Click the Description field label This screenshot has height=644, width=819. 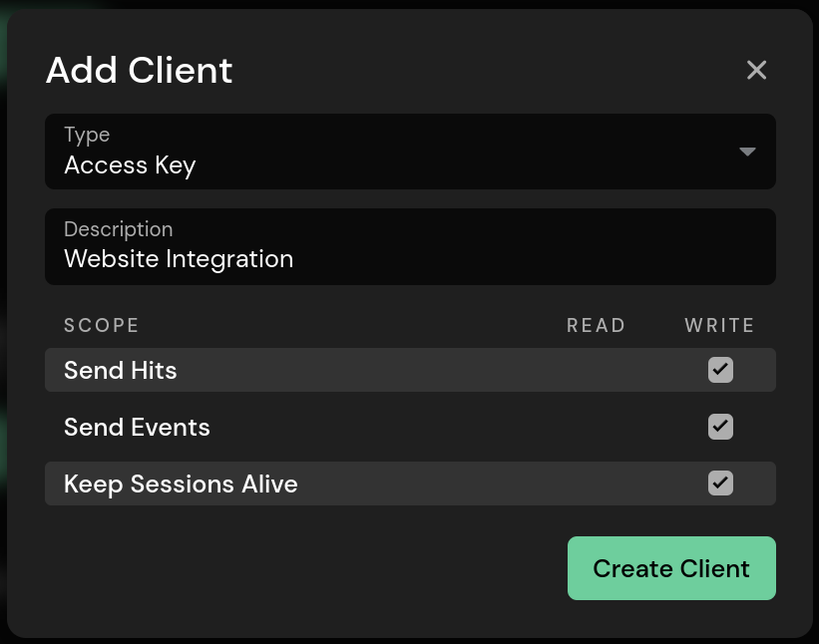click(118, 229)
